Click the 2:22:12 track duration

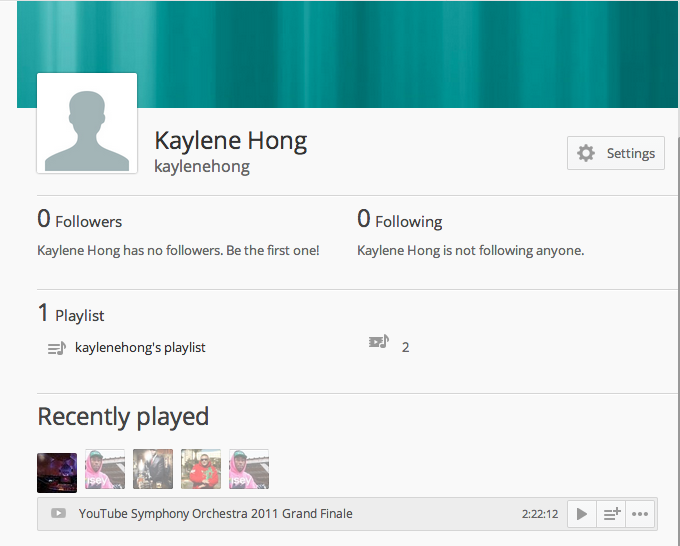540,514
